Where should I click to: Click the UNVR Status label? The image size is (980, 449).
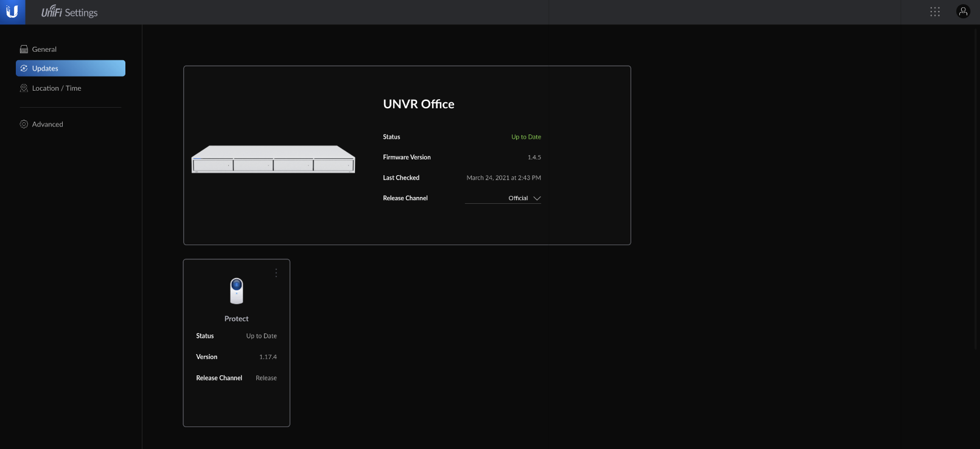click(x=391, y=137)
